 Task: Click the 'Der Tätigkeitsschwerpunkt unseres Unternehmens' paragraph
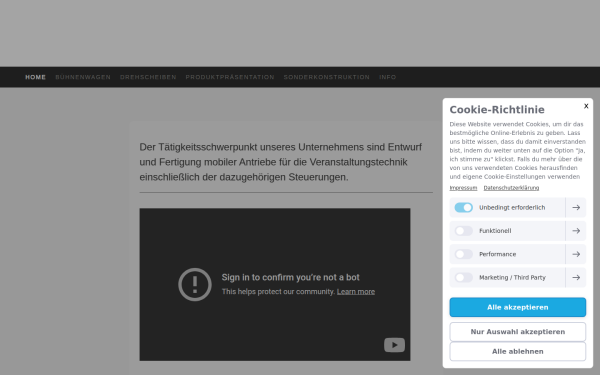[x=280, y=162]
